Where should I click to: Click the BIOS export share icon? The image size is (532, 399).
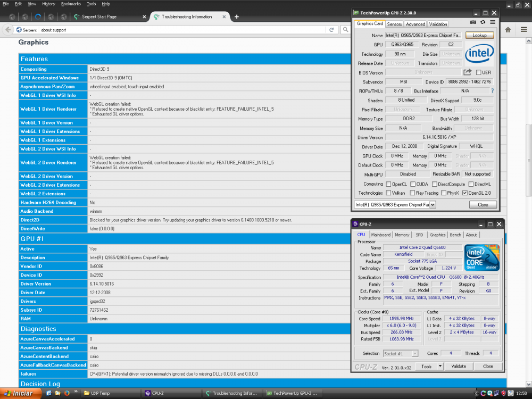[x=468, y=72]
